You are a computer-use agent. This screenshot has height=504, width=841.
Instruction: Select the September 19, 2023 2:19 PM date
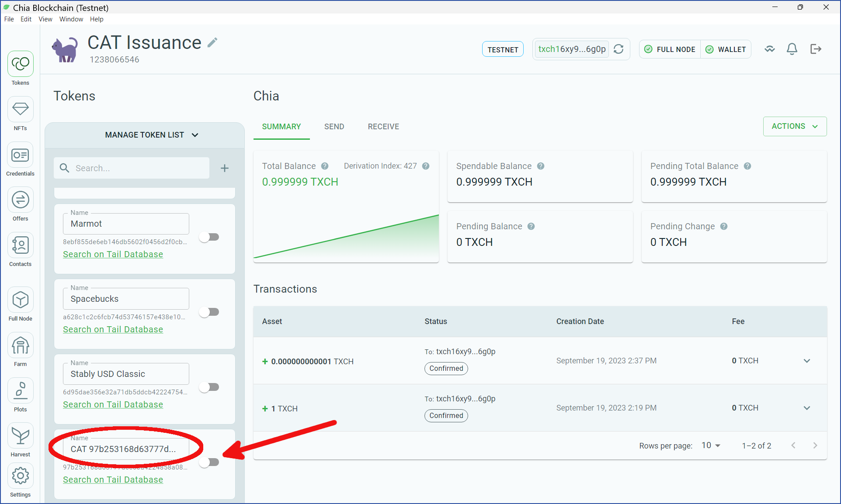point(606,408)
